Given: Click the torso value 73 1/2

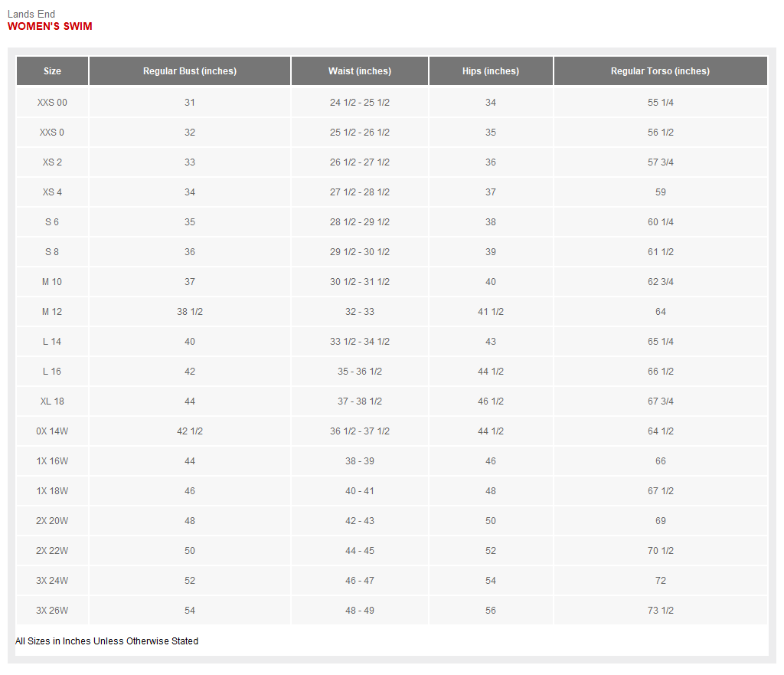Looking at the screenshot, I should tap(660, 611).
